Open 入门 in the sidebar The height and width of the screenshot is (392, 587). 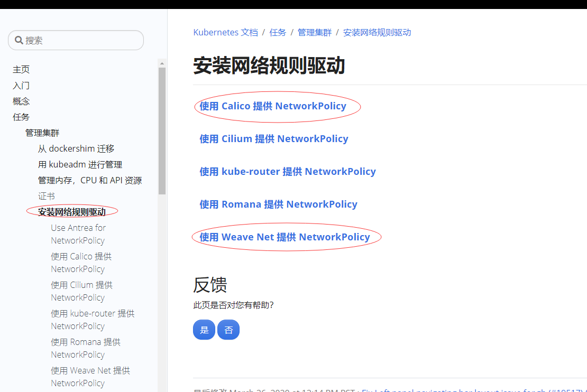pos(21,85)
